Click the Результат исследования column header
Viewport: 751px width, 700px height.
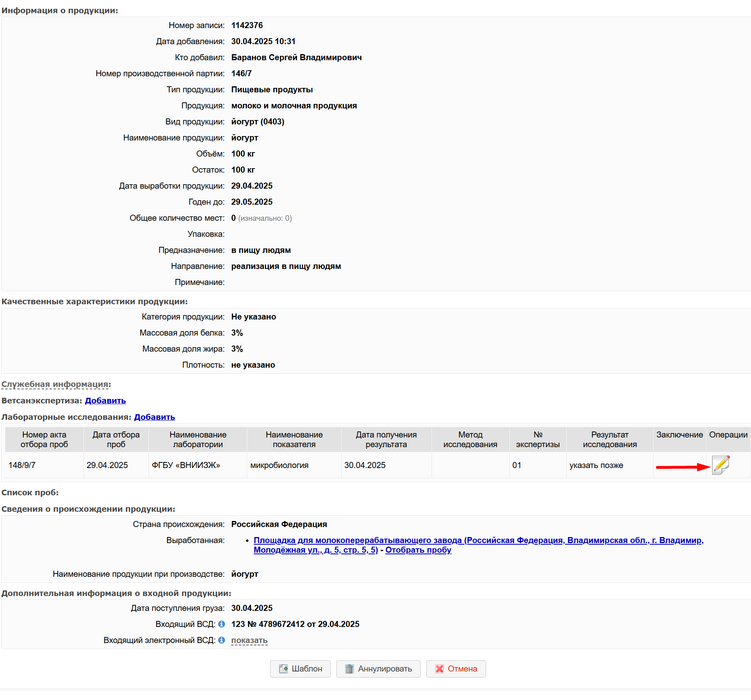tap(609, 440)
